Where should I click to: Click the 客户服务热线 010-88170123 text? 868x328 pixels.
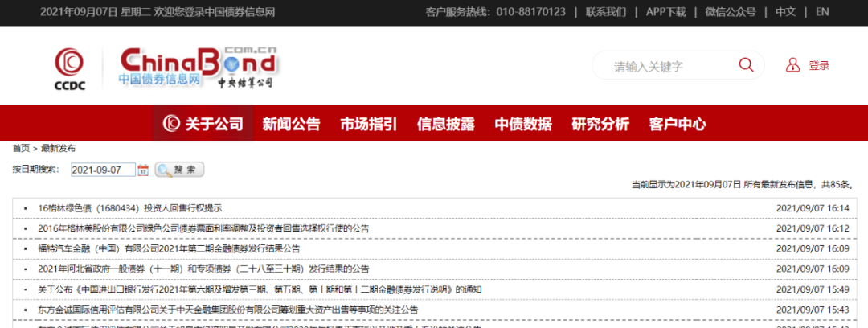point(496,11)
